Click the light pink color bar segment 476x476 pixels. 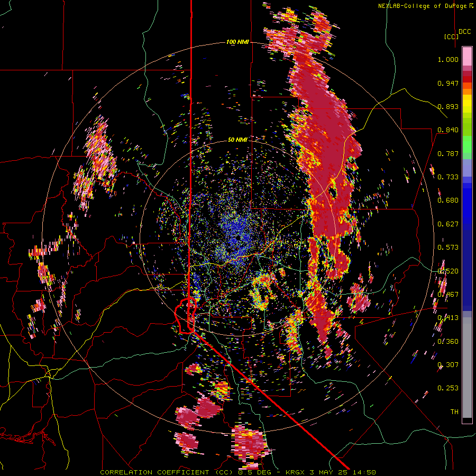click(467, 57)
